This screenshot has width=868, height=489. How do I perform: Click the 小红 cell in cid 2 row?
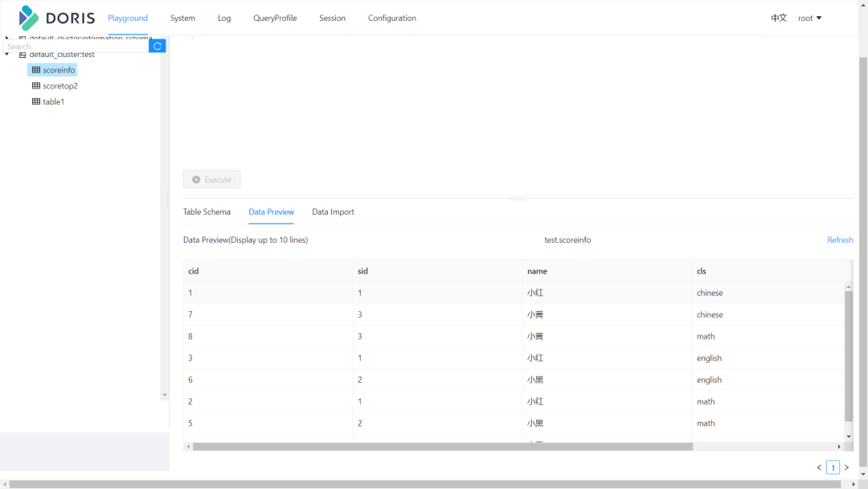tap(608, 401)
